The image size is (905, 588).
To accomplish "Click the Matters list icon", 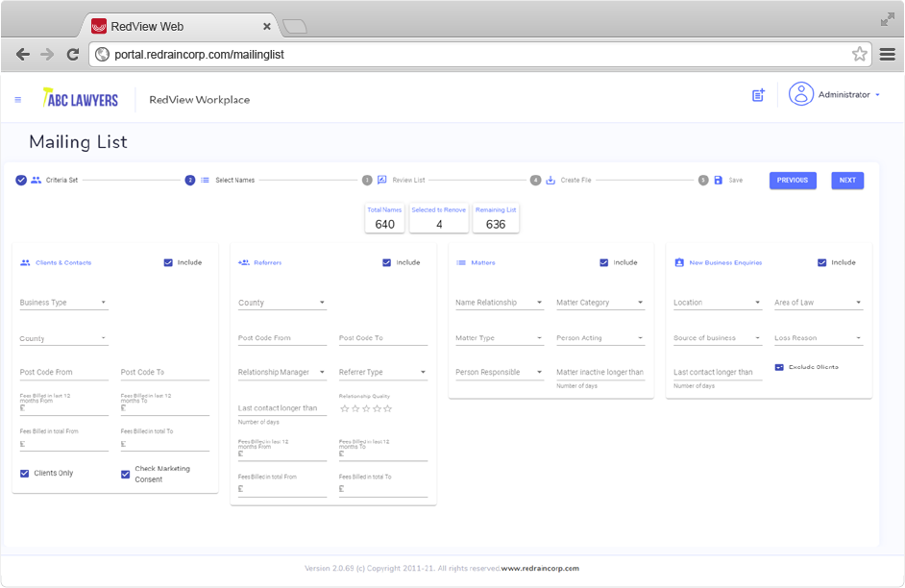I will pos(461,262).
